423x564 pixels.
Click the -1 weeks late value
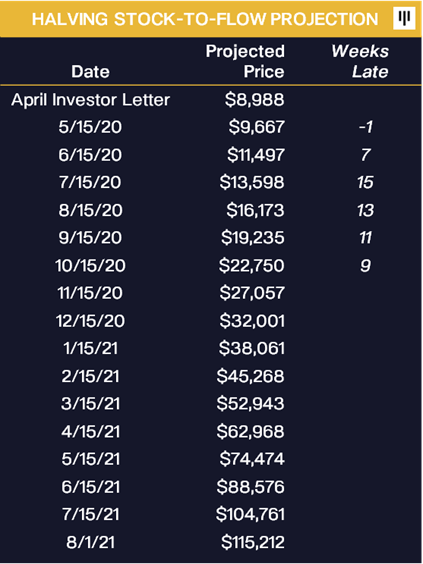[x=365, y=127]
